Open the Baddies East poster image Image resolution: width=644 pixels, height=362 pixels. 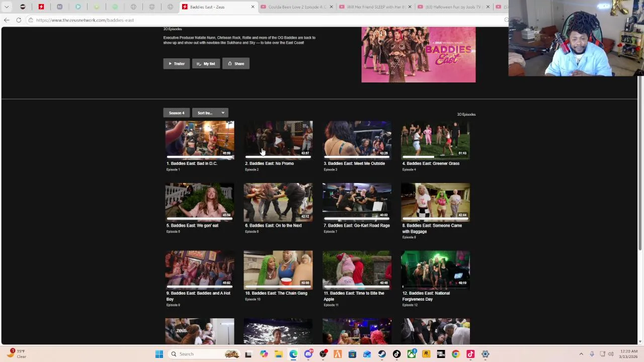coord(418,54)
